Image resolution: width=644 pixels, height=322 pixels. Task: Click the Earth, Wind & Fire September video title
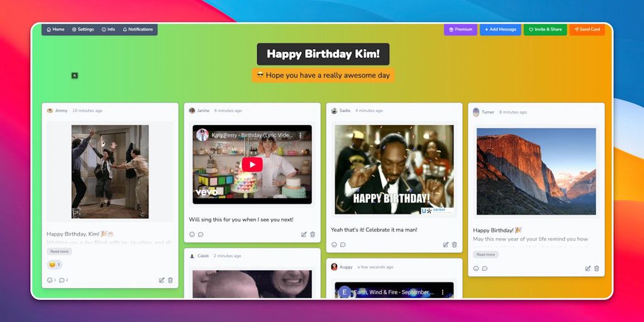[x=394, y=292]
